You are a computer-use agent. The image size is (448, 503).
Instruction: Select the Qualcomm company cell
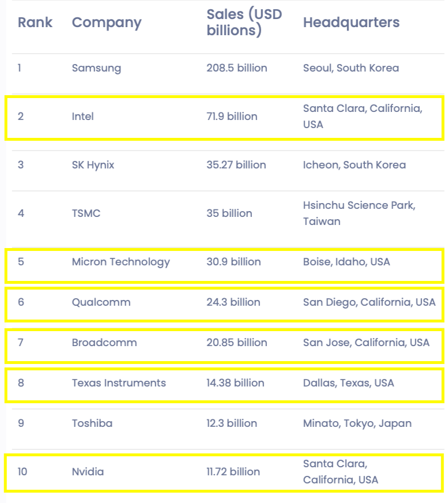(x=101, y=302)
